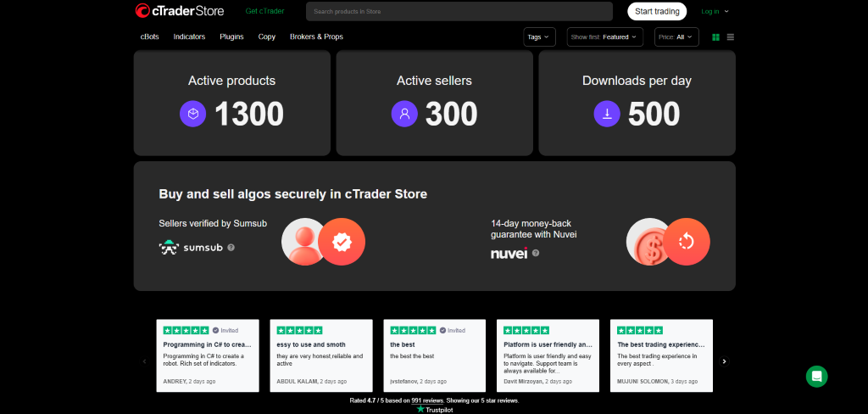Open the Plugins category
Screen dimensions: 868x414
231,36
